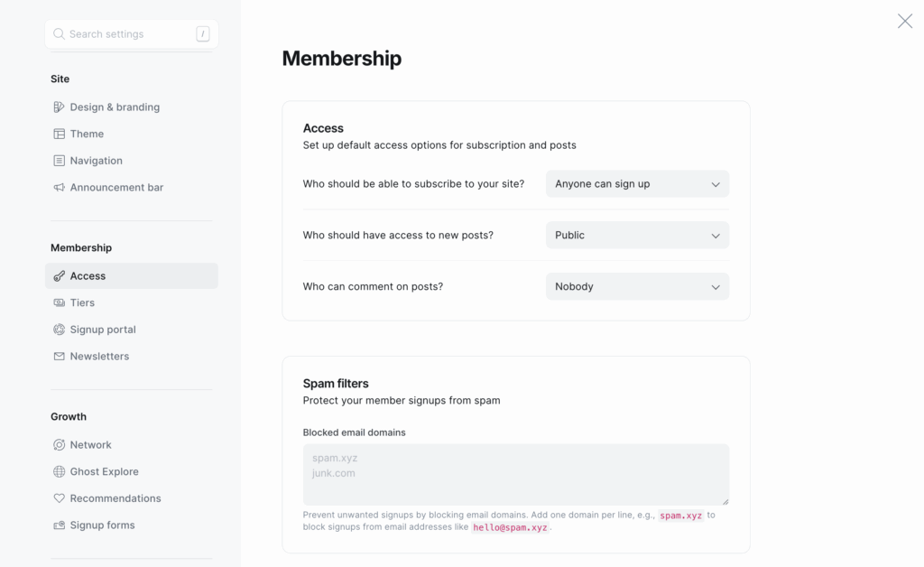
Task: Click the Newsletters envelope icon
Action: click(58, 356)
